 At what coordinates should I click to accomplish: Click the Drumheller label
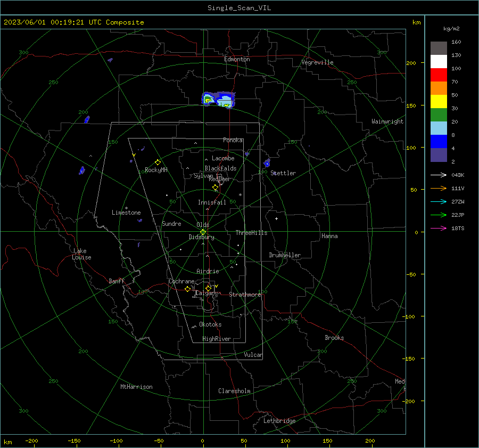pos(285,255)
